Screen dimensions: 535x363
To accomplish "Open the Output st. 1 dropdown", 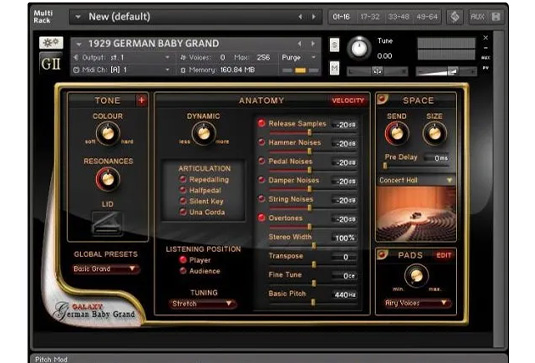I will (123, 57).
